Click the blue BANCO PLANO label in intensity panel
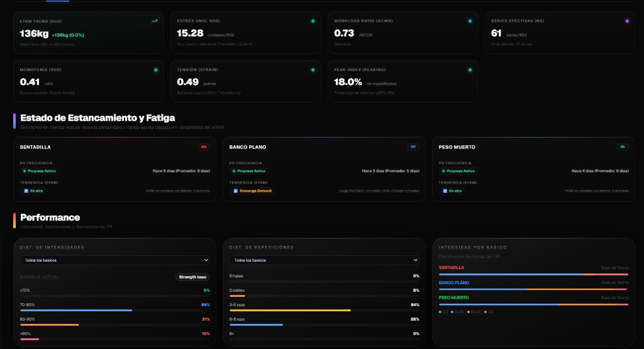Image resolution: width=644 pixels, height=349 pixels. point(454,283)
